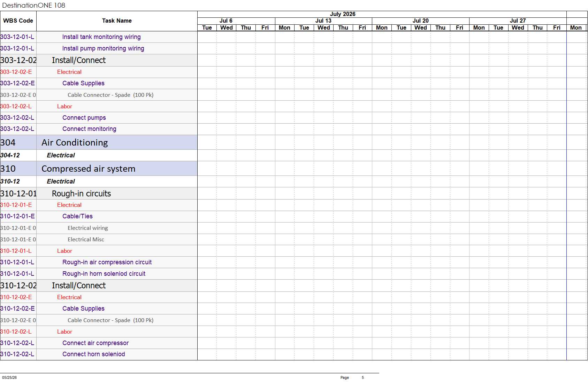Click the Task Name column header
Image resolution: width=588 pixels, height=382 pixels.
point(117,21)
